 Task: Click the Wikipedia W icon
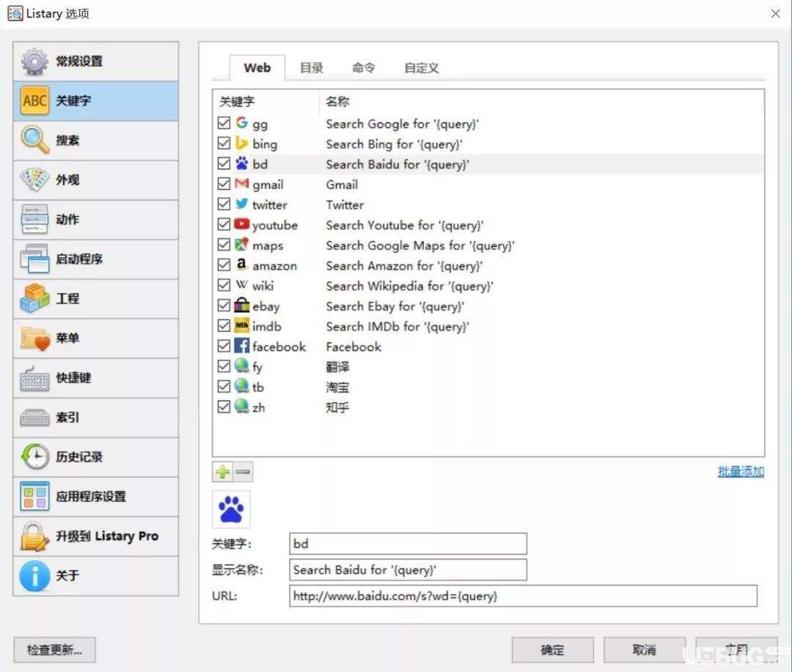pyautogui.click(x=242, y=285)
